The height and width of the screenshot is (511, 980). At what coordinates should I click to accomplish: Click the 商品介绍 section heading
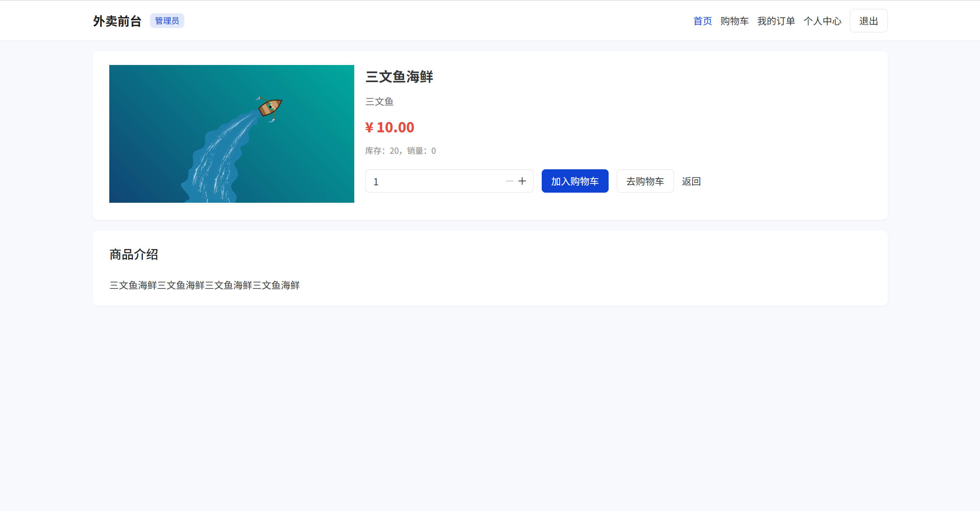tap(134, 255)
